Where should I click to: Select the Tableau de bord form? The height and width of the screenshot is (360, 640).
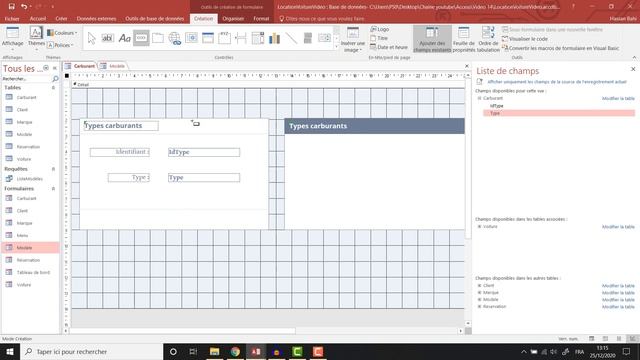point(33,272)
